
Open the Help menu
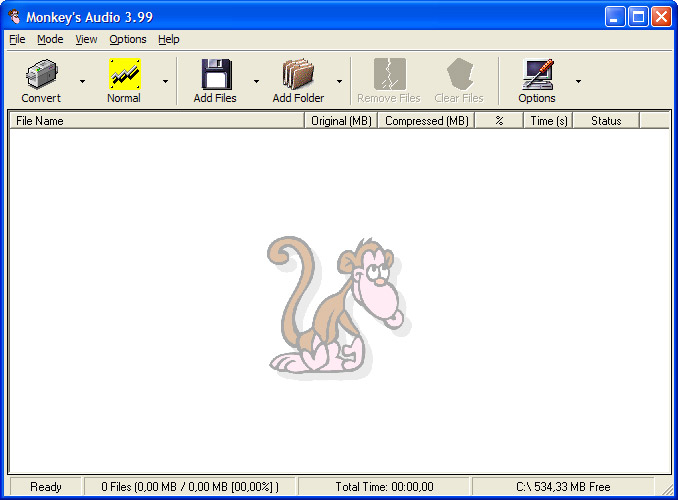[169, 39]
